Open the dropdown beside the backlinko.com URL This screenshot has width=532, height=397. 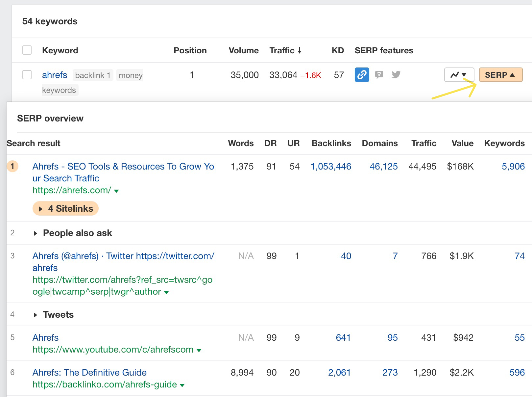(x=182, y=384)
